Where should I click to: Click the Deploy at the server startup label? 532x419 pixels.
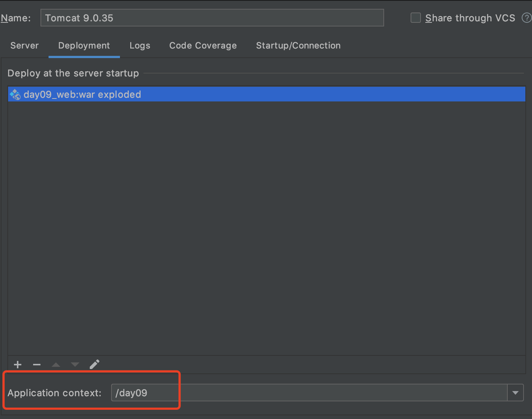pyautogui.click(x=73, y=73)
